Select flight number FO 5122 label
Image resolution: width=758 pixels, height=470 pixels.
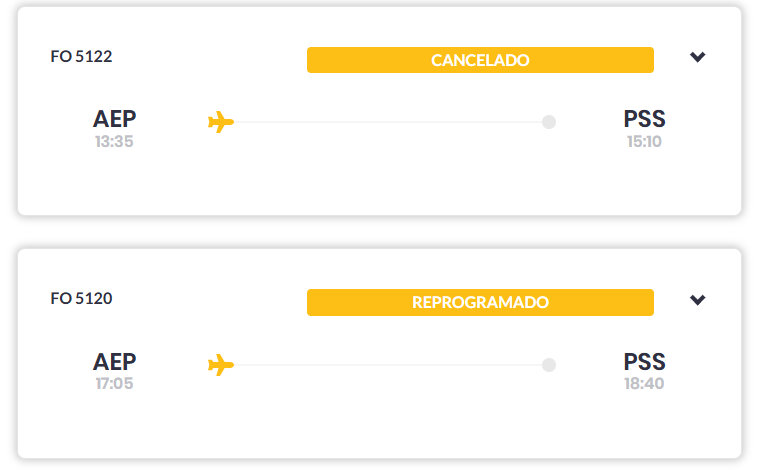click(x=81, y=57)
